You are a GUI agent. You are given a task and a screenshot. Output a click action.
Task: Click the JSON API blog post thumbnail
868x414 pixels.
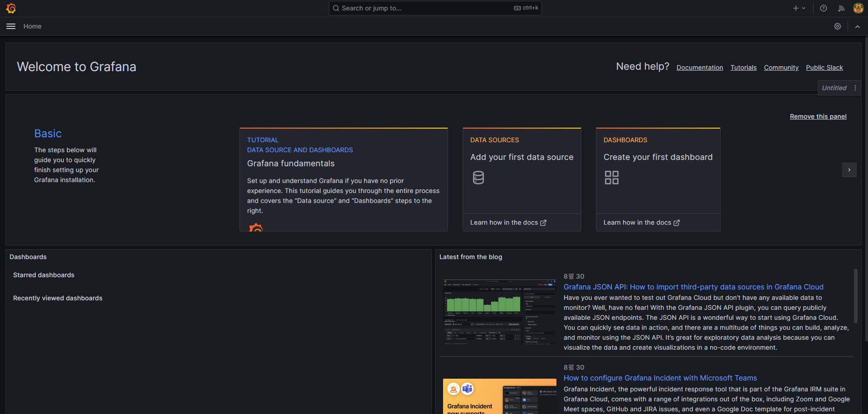[x=500, y=312]
